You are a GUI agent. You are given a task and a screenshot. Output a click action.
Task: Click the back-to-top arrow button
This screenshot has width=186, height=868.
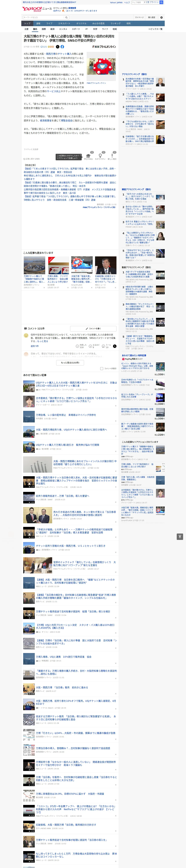(x=180, y=536)
